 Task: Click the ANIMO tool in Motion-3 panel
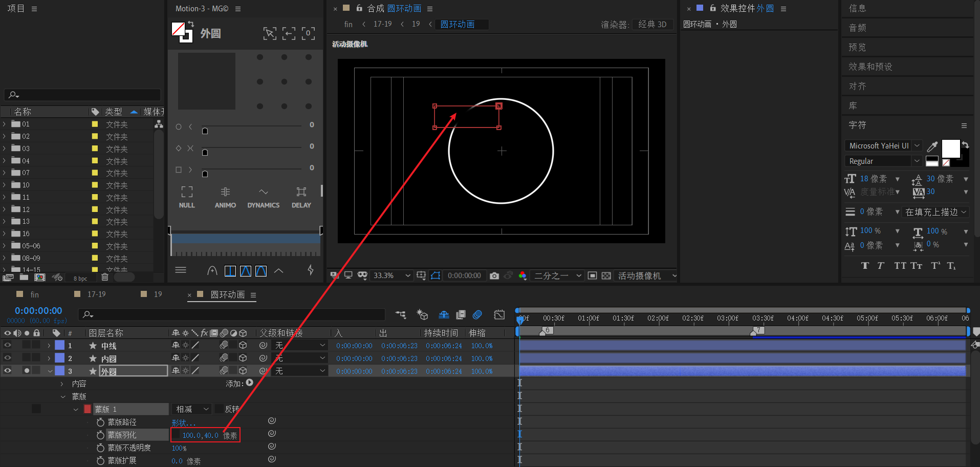225,197
